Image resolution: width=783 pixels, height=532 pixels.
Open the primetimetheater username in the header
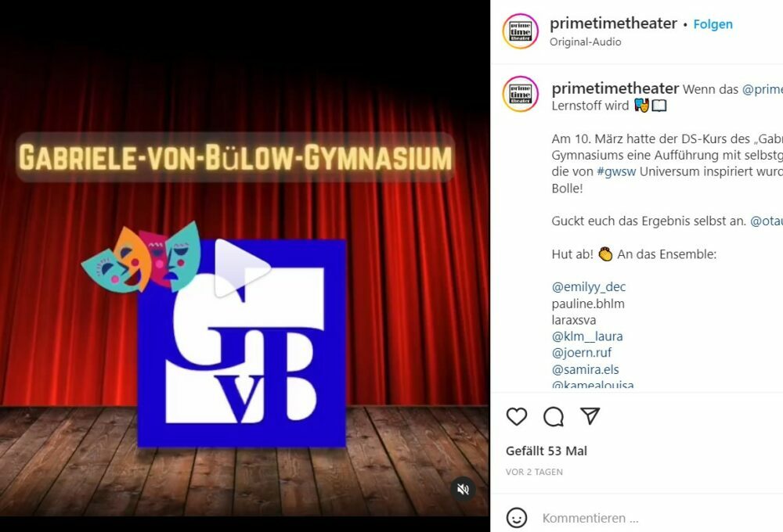tap(613, 23)
